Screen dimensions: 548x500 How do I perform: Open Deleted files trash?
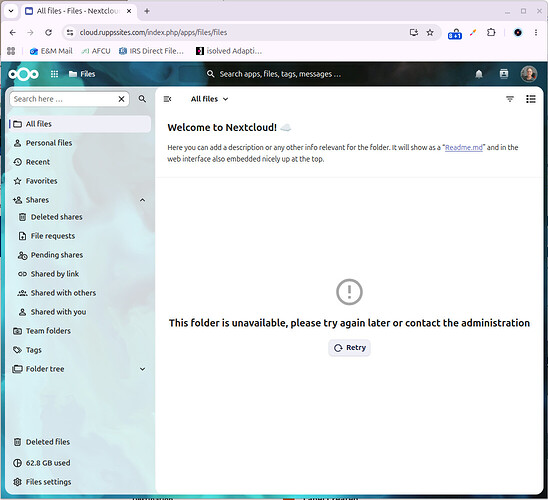[80, 442]
